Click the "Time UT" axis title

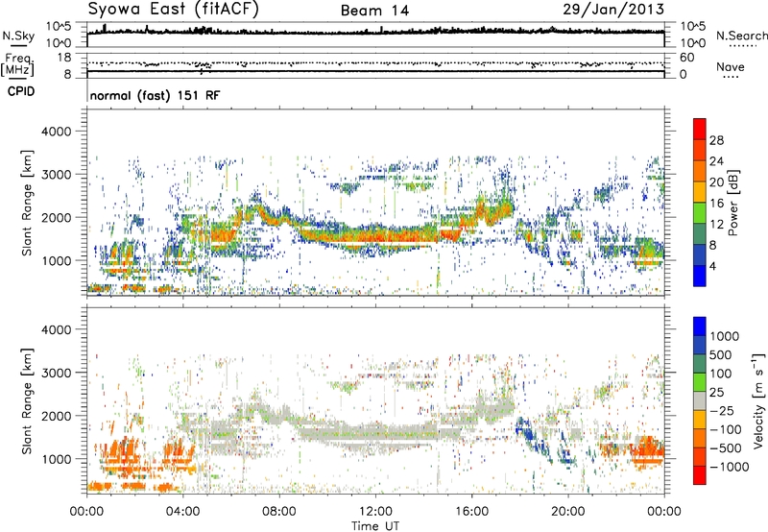[375, 525]
